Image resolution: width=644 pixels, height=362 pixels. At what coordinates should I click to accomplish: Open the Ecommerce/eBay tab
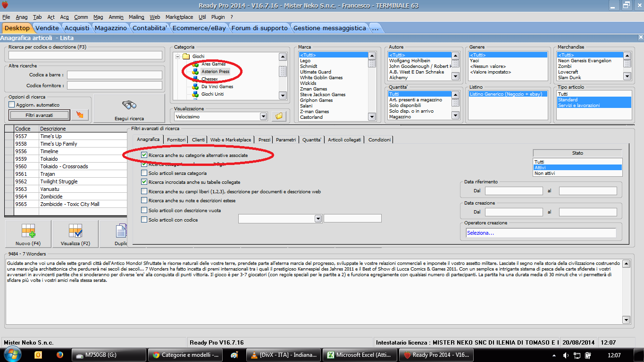tap(200, 28)
